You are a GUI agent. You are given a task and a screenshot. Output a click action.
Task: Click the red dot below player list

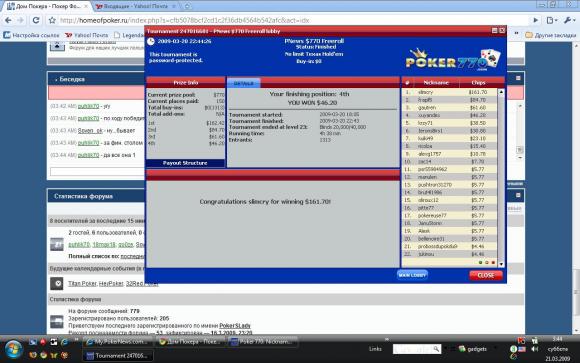pyautogui.click(x=493, y=262)
